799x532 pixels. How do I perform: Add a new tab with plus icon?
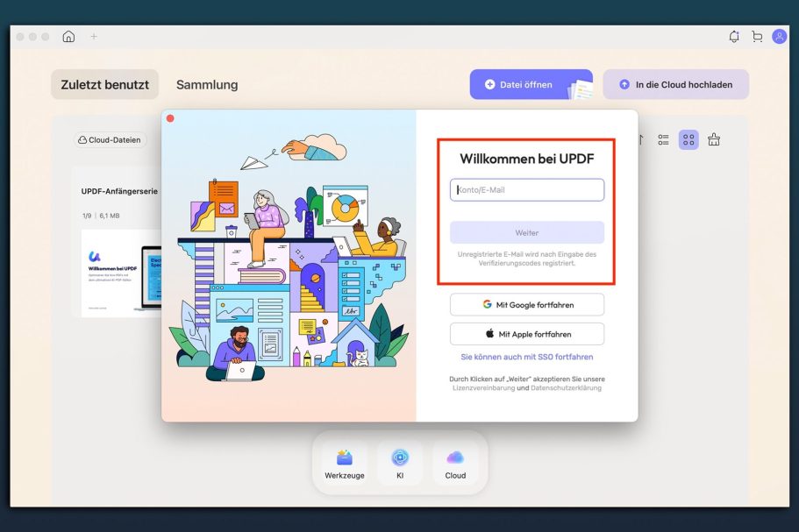pyautogui.click(x=94, y=37)
